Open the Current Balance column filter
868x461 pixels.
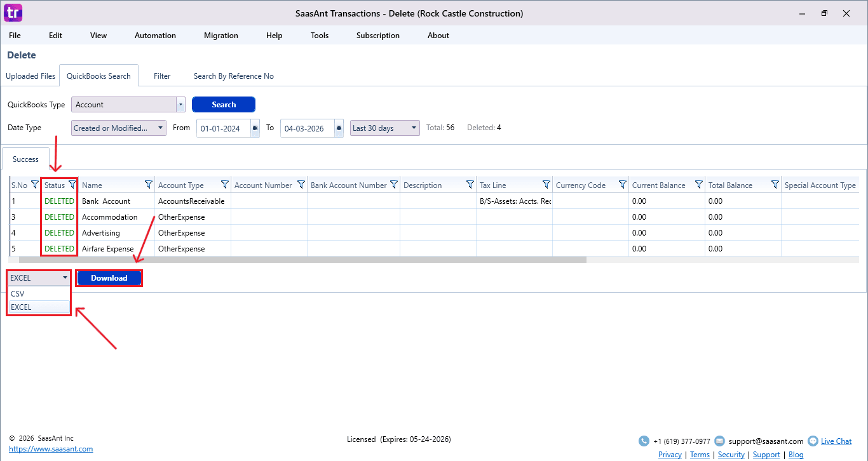pos(699,185)
